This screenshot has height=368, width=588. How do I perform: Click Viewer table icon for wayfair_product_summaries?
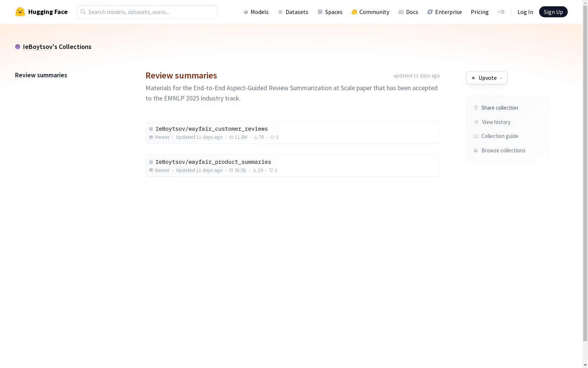[151, 170]
